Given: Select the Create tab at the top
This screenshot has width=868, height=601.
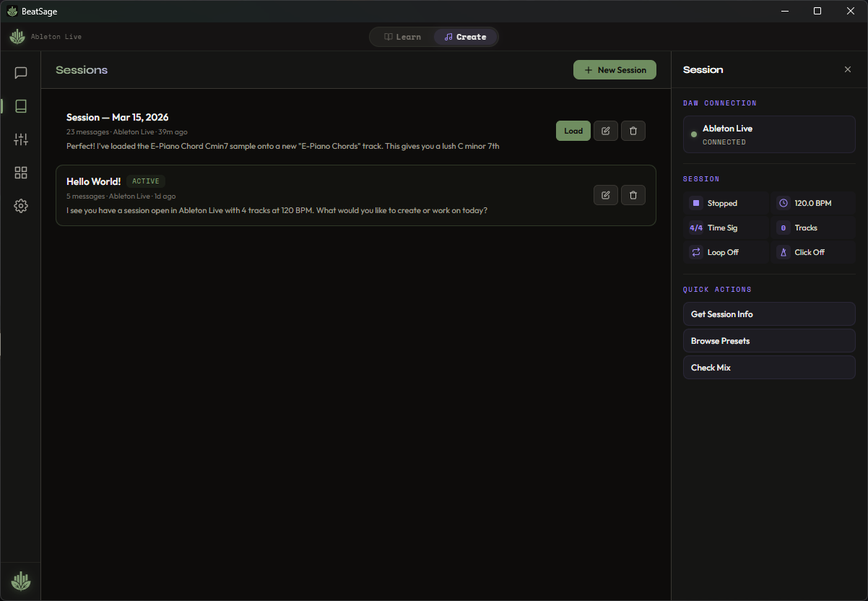Looking at the screenshot, I should tap(466, 36).
